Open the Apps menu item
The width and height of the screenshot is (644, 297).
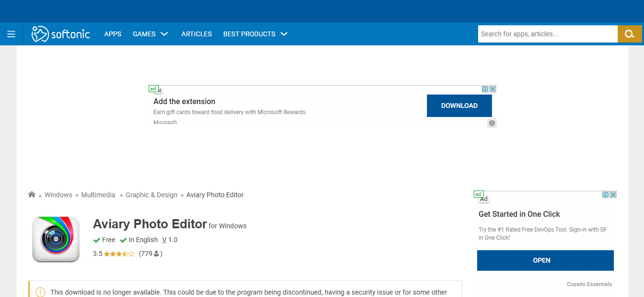(x=113, y=34)
